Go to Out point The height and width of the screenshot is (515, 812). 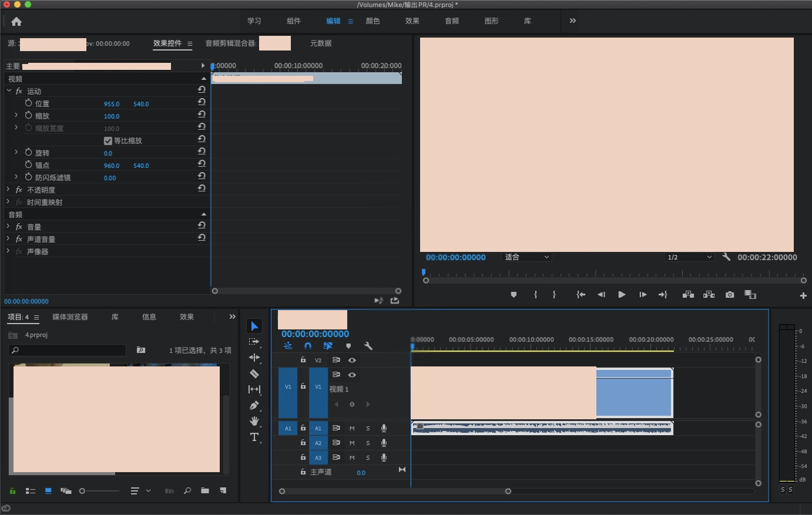pos(663,295)
